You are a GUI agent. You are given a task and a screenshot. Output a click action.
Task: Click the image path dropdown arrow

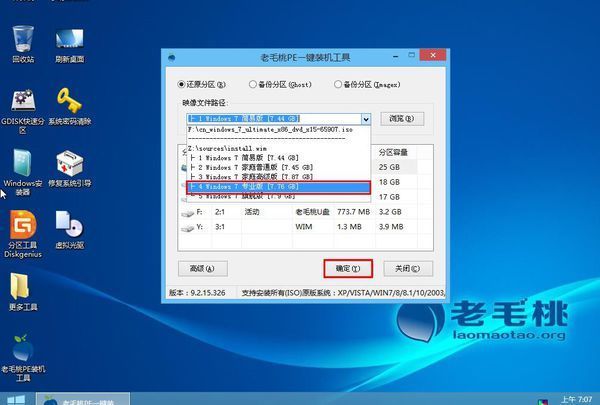tap(366, 119)
